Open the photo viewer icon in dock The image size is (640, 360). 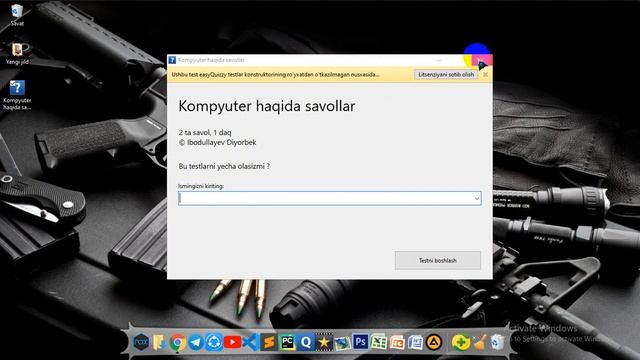coord(342,342)
